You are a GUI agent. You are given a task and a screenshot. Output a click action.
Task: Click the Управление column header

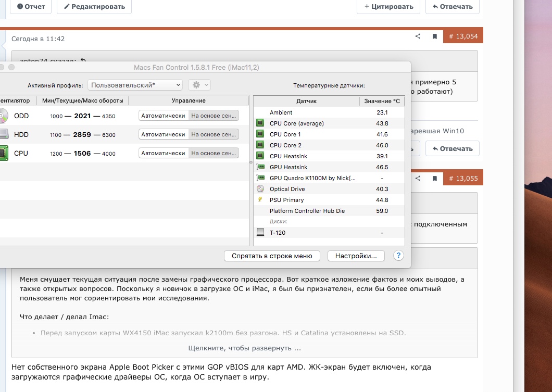[x=189, y=100]
